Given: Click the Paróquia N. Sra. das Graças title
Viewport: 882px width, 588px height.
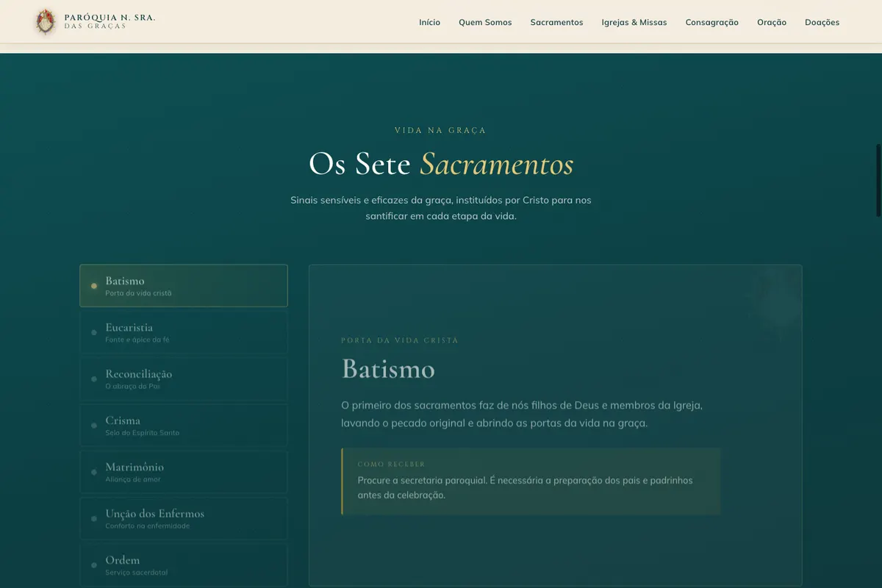Looking at the screenshot, I should coord(110,21).
